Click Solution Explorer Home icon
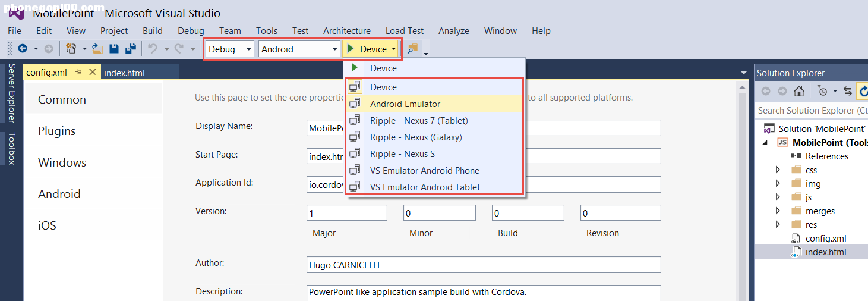Image resolution: width=868 pixels, height=301 pixels. [799, 91]
